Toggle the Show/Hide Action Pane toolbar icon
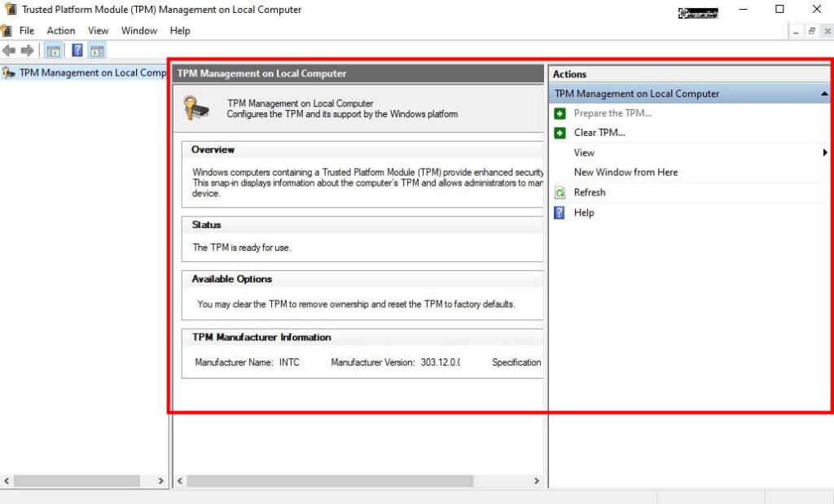The image size is (834, 504). click(97, 51)
